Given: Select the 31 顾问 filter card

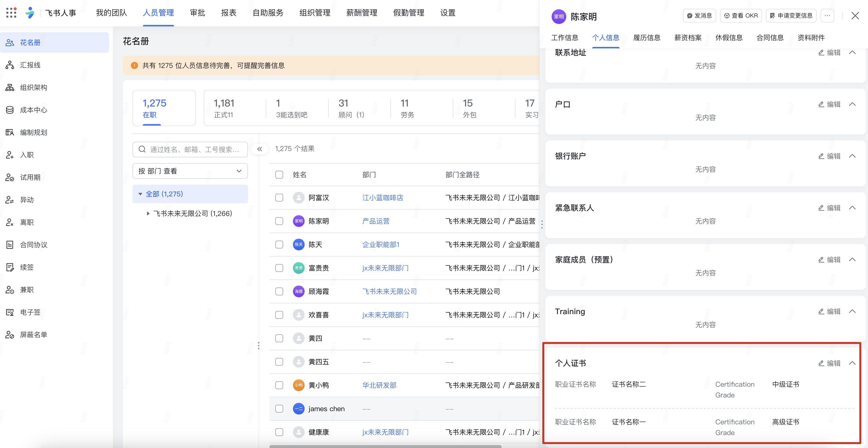Looking at the screenshot, I should 359,108.
